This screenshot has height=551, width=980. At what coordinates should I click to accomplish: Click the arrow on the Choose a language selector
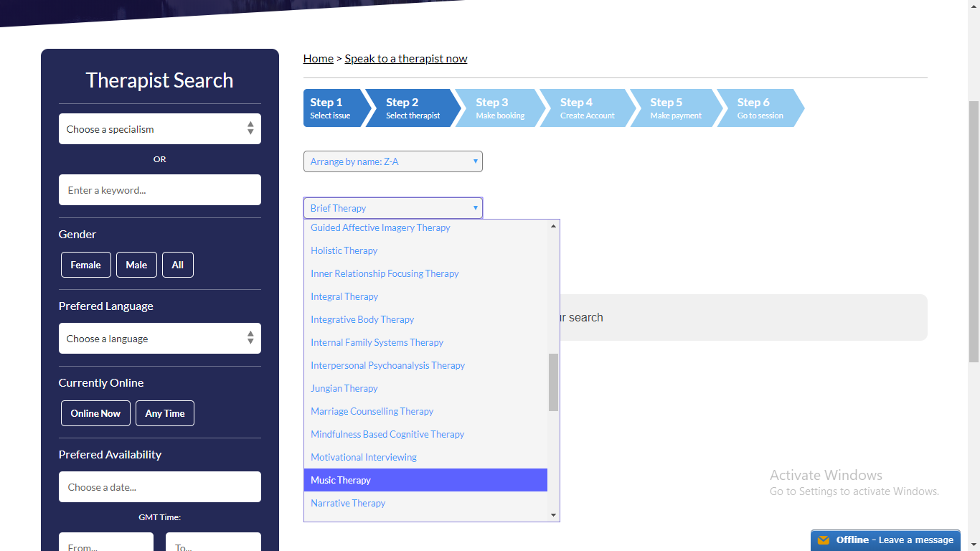click(250, 338)
